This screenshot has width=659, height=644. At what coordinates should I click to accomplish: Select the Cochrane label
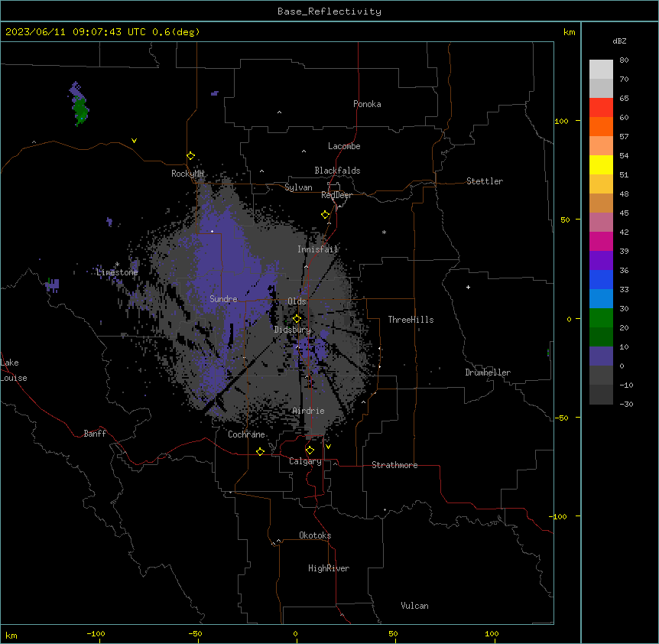click(x=246, y=434)
